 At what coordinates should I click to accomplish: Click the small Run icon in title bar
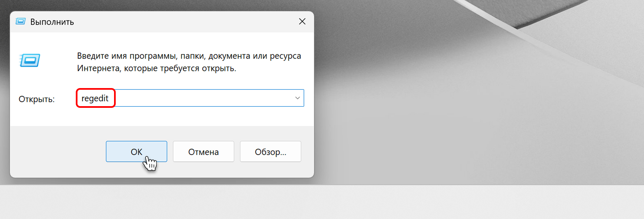point(20,22)
